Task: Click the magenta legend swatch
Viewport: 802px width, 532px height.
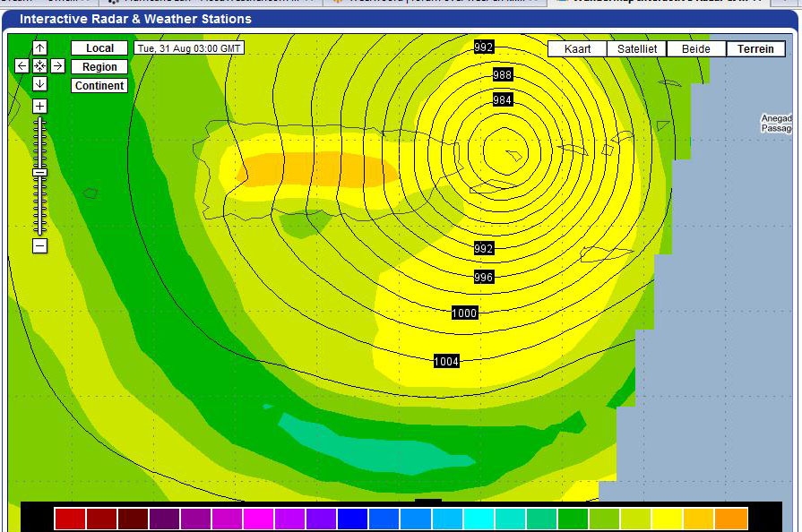Action: click(x=258, y=519)
